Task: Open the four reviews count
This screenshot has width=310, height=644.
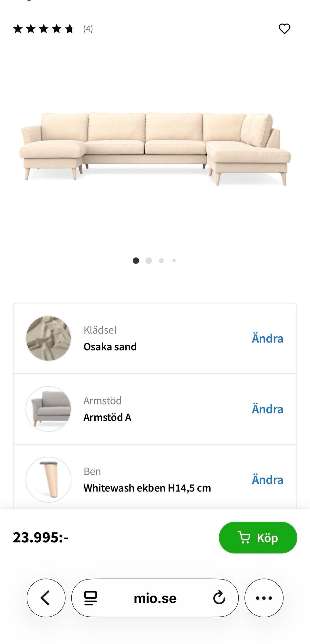Action: click(x=88, y=29)
